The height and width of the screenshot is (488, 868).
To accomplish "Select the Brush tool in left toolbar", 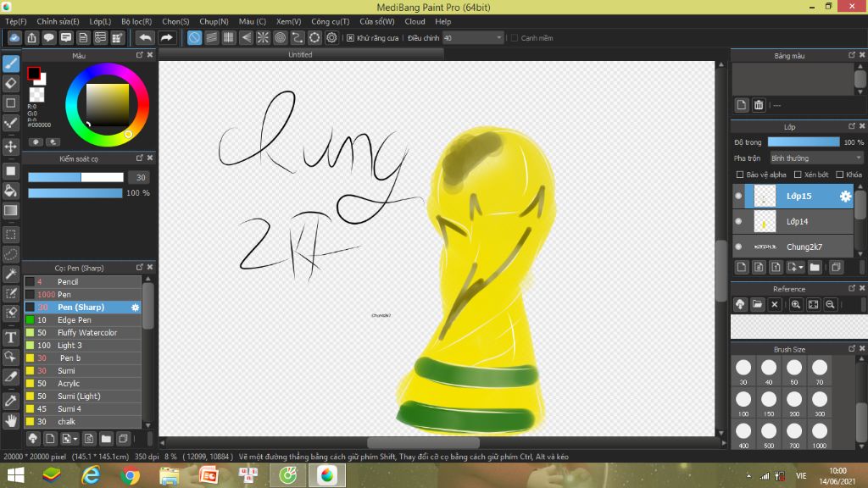I will (10, 64).
